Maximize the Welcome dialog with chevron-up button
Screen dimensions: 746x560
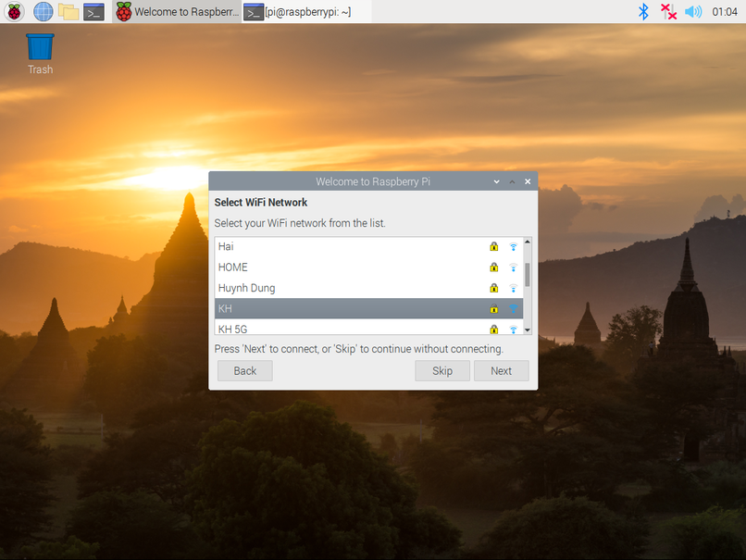click(x=513, y=181)
